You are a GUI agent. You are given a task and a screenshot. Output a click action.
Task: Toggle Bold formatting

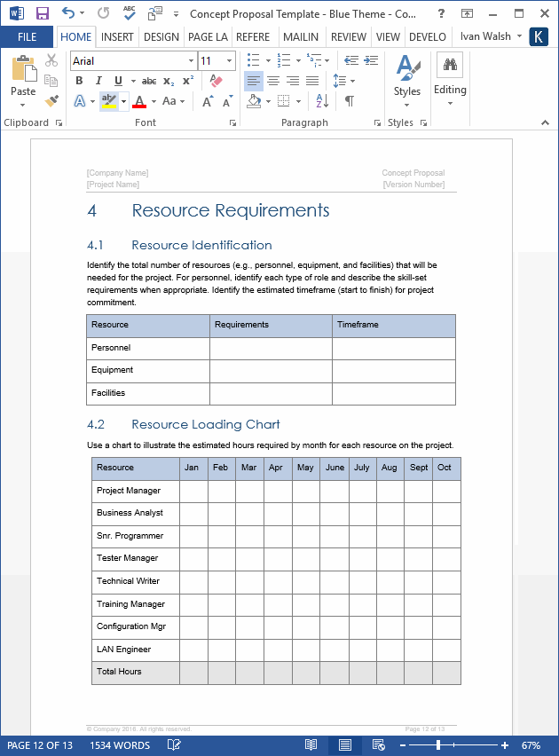79,81
